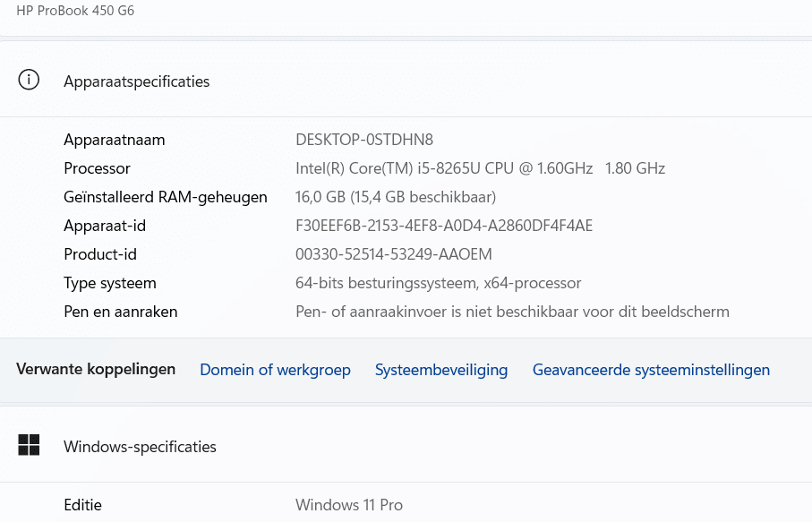Click the info icon beside Apparaatspecificaties
Viewport: 812px width, 522px height.
coord(29,80)
